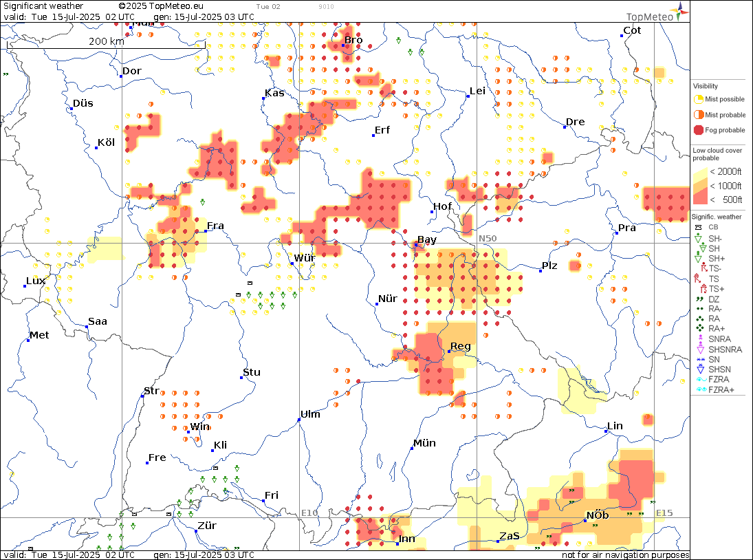753x560 pixels.
Task: Select the Dre city label
Action: 576,122
